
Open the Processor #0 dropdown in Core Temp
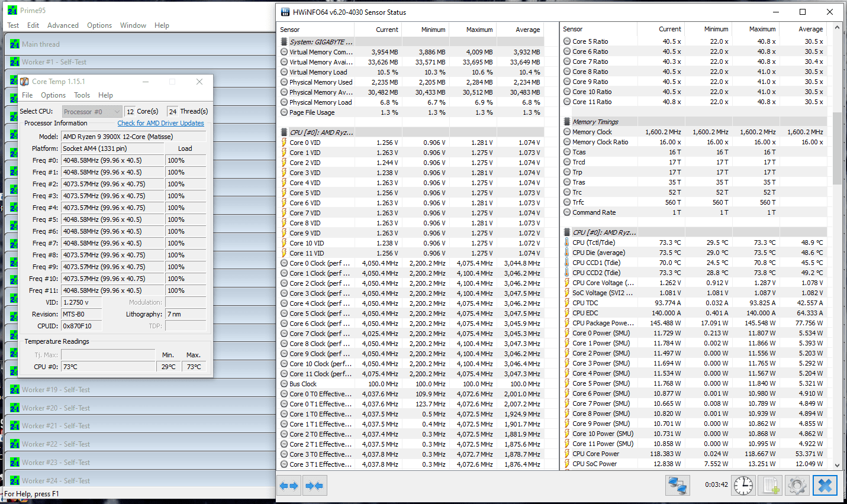click(x=92, y=111)
